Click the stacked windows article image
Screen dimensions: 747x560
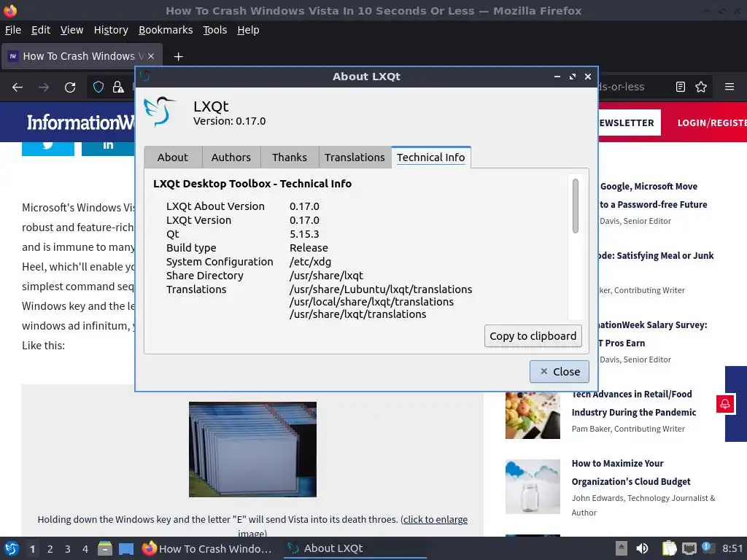252,449
